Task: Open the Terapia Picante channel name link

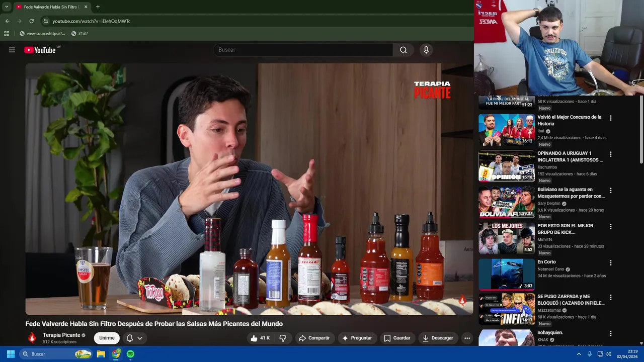Action: coord(61,335)
